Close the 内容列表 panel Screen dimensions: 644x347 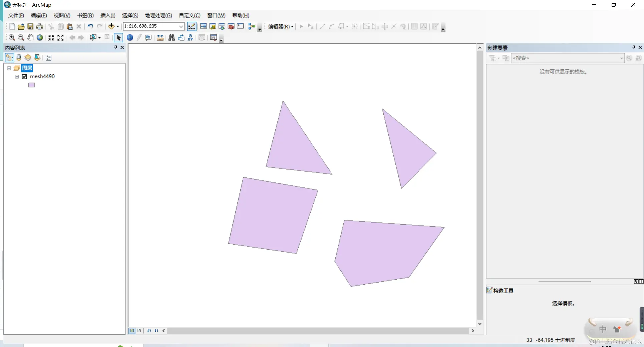point(122,47)
